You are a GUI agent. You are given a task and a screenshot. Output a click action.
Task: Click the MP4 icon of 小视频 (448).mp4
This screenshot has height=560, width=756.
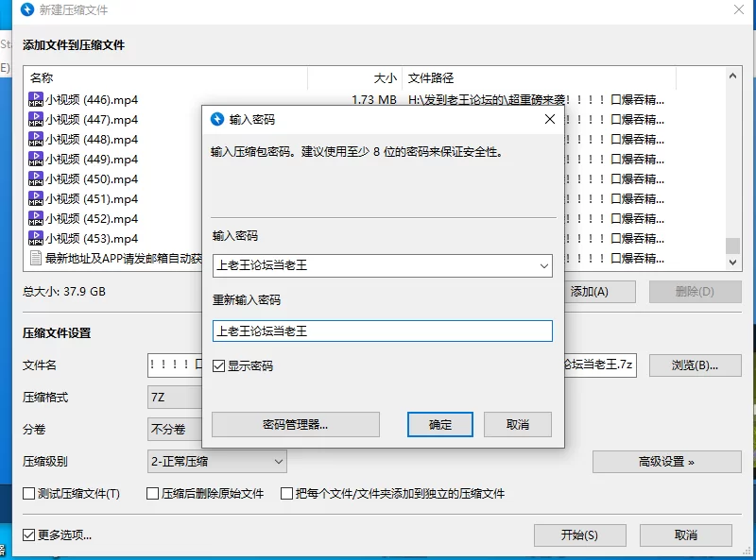click(36, 139)
